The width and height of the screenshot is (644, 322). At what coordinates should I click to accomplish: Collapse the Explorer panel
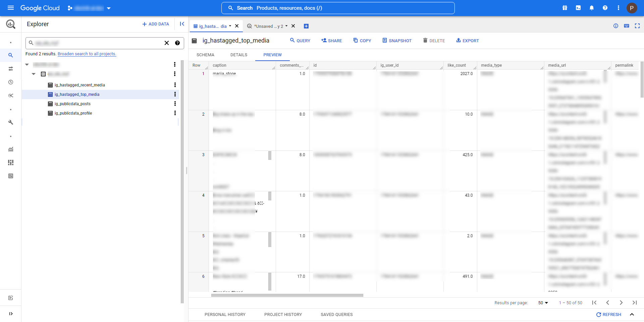[x=182, y=24]
